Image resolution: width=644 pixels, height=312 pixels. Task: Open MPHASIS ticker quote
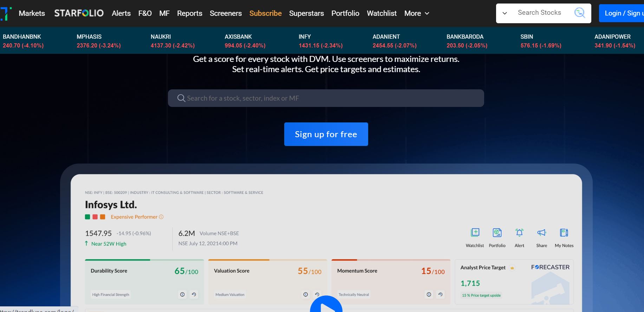(99, 41)
